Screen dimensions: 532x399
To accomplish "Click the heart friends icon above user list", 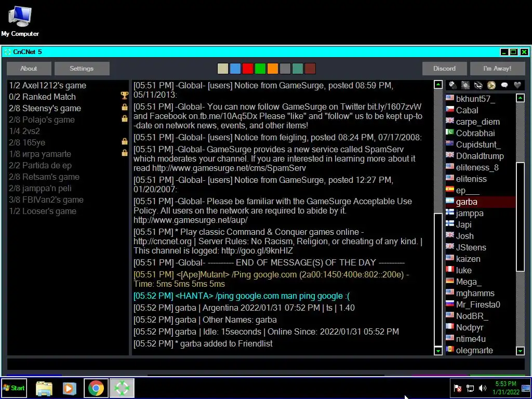I will pos(517,85).
